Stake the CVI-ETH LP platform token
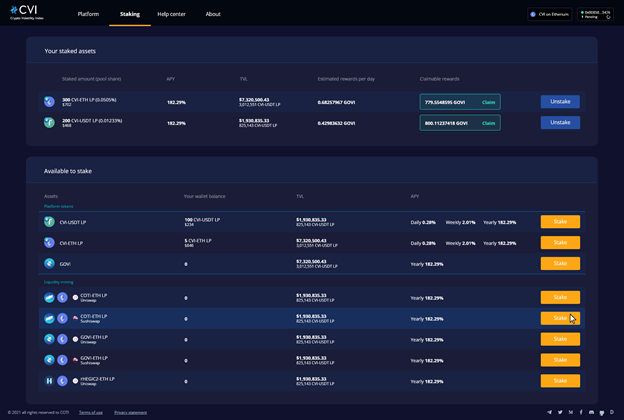 click(x=560, y=242)
